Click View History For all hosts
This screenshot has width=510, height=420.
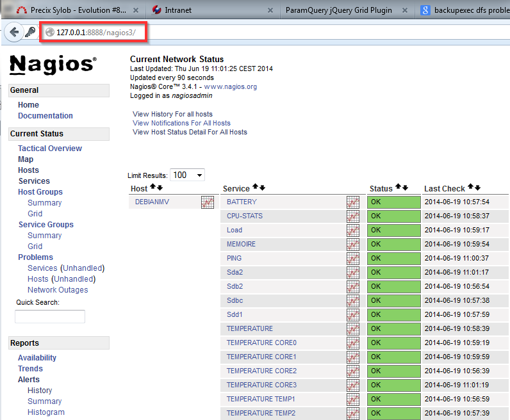coord(172,114)
